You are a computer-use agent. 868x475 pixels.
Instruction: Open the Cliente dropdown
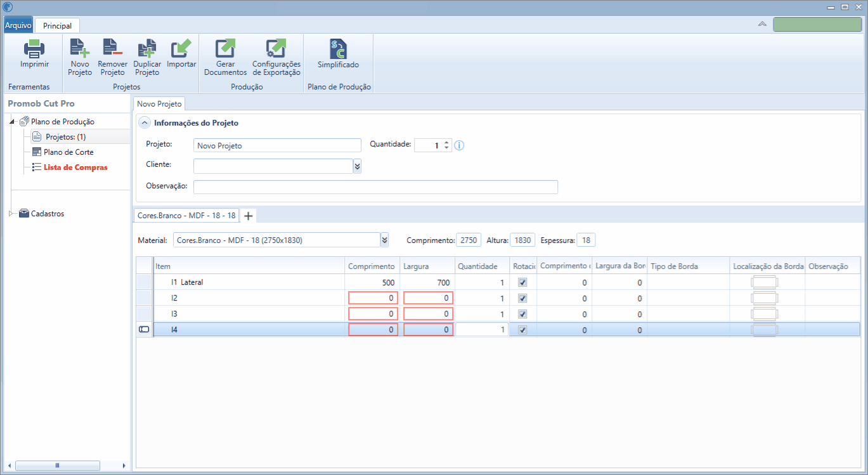[x=357, y=166]
